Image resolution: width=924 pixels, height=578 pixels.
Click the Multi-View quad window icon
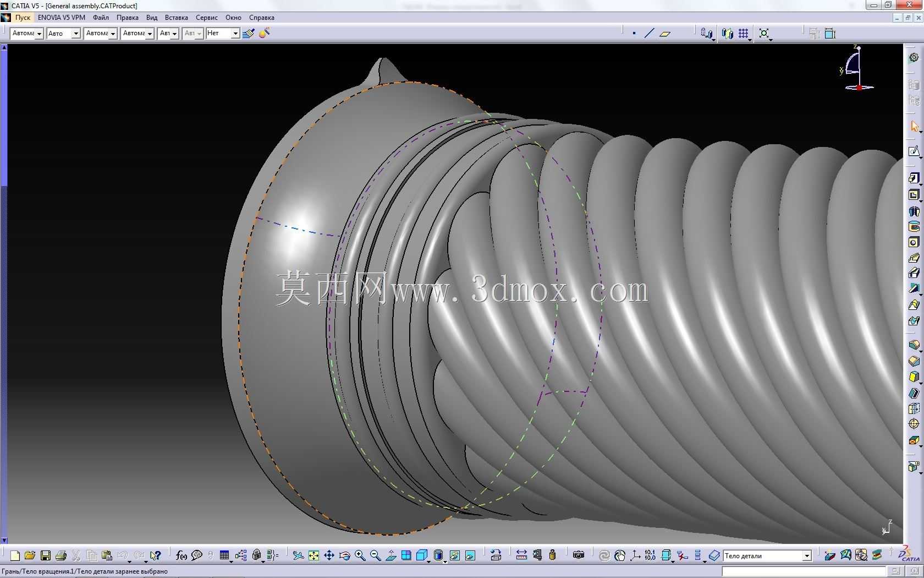(406, 555)
